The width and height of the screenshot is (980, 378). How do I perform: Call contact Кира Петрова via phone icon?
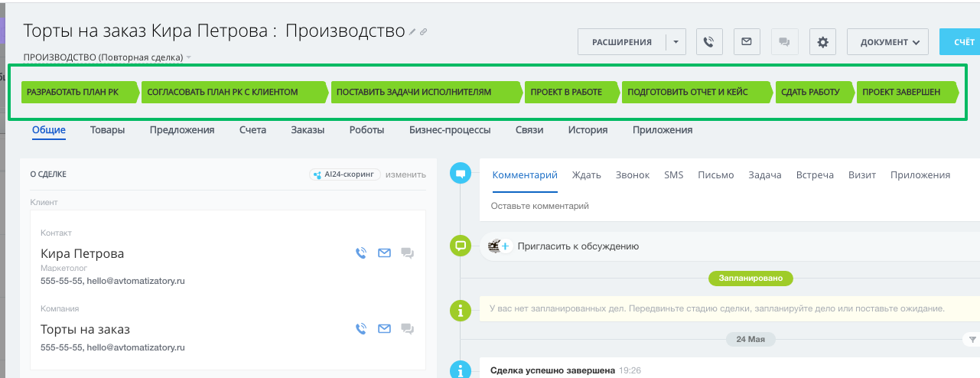pos(361,253)
